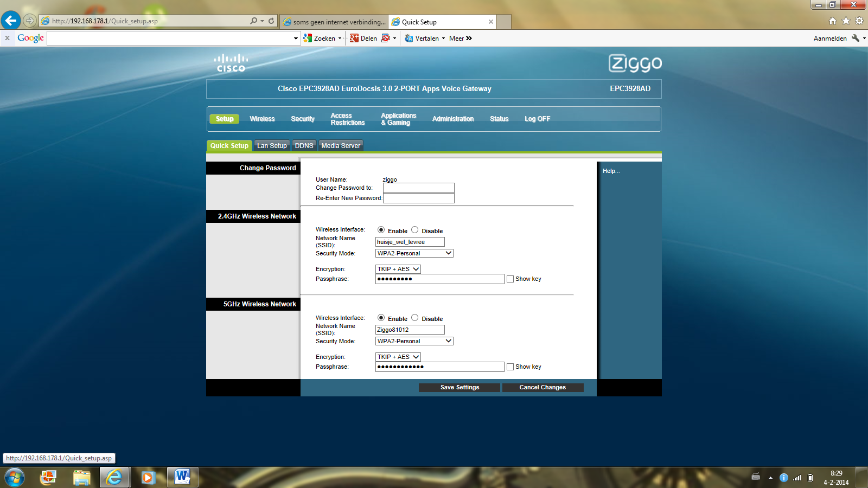Click the Google toolbar Delen share icon
Image resolution: width=868 pixels, height=488 pixels.
[354, 38]
